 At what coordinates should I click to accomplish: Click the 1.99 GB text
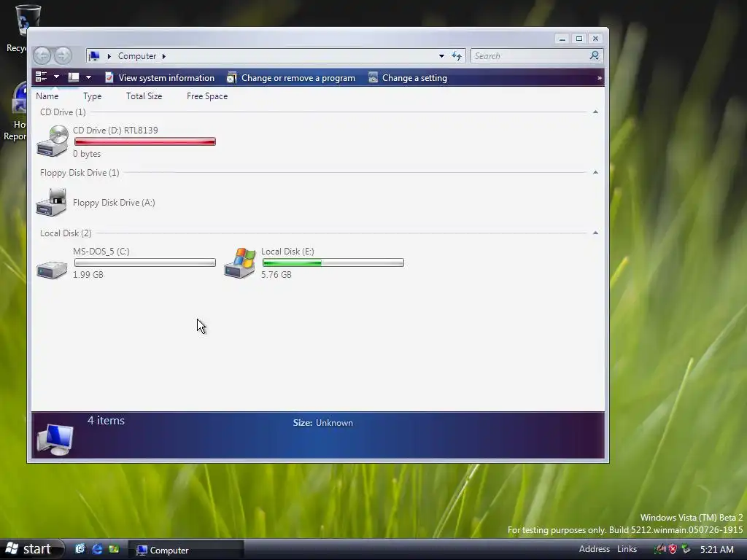(88, 275)
